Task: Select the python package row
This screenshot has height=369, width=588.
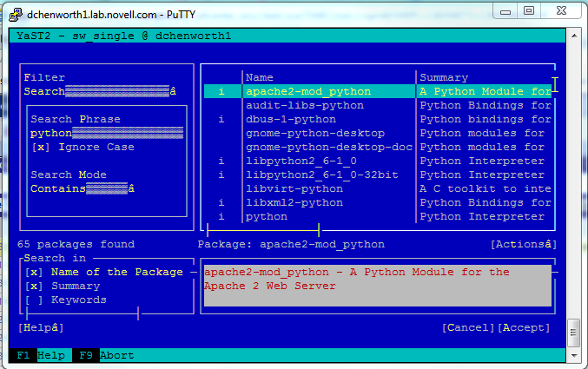Action: pyautogui.click(x=378, y=216)
